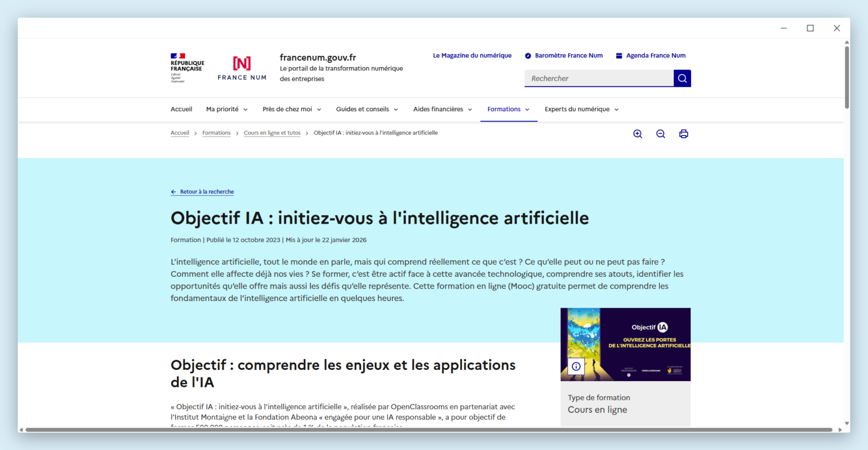Click the page title Objectif IA heading
The width and height of the screenshot is (868, 450).
[x=380, y=218]
